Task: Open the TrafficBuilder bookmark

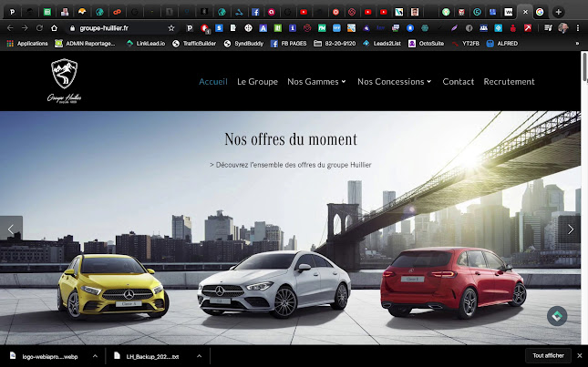Action: (x=194, y=44)
